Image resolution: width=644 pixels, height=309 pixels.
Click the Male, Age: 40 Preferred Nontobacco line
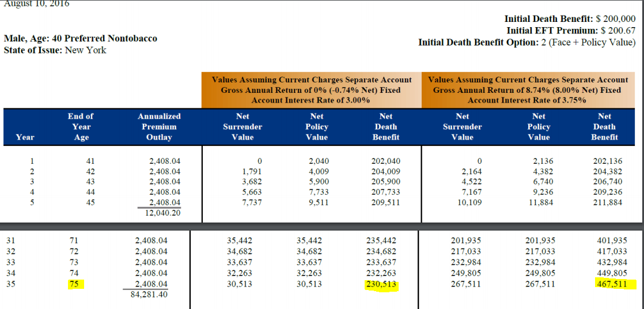pyautogui.click(x=80, y=39)
